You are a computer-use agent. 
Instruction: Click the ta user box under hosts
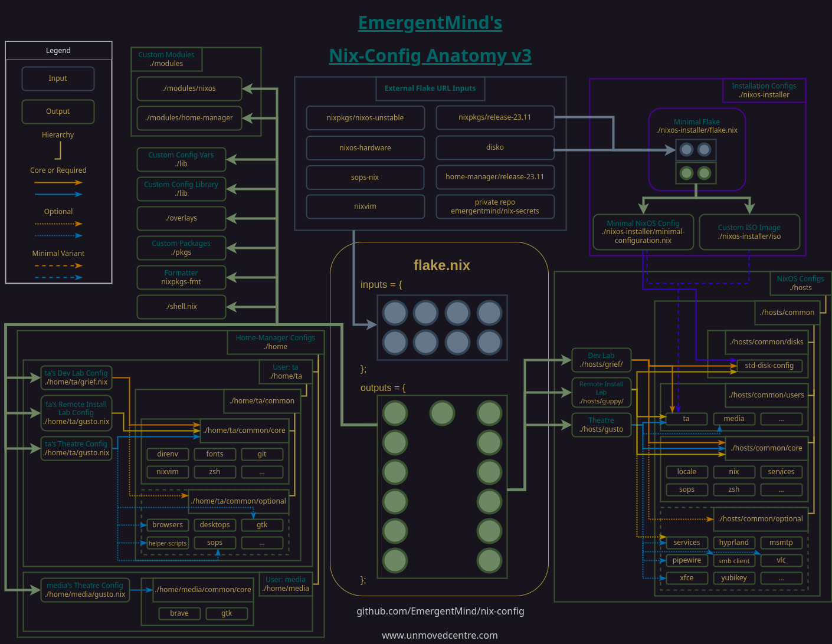coord(686,419)
